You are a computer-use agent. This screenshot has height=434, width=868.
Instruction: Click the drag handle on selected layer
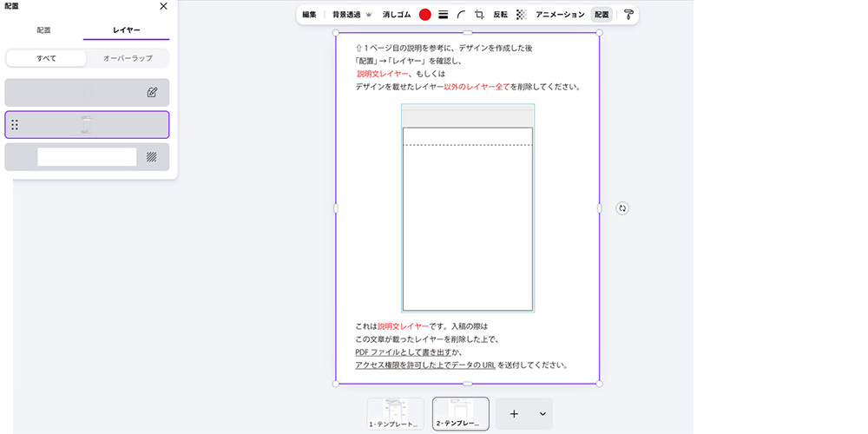[x=15, y=125]
